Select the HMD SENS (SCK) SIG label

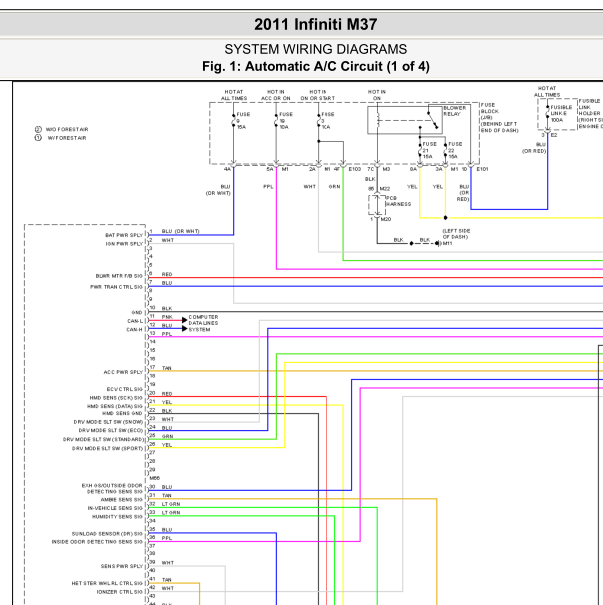(116, 398)
